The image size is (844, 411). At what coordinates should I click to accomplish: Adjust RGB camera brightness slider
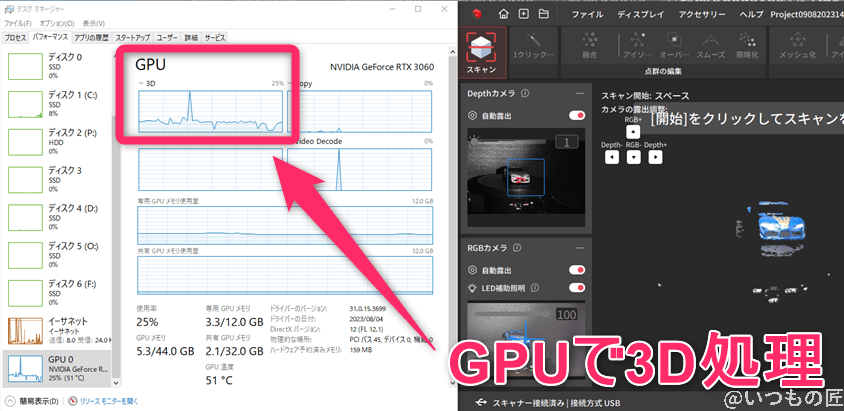click(x=511, y=314)
